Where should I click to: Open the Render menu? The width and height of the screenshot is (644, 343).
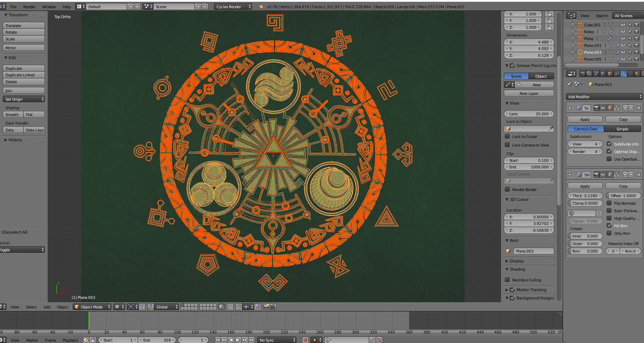tap(29, 7)
